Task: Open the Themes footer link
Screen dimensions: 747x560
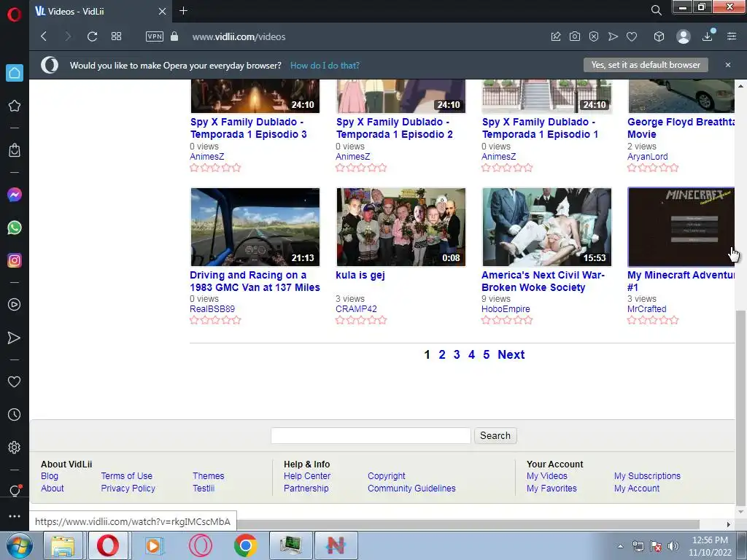Action: (x=208, y=475)
